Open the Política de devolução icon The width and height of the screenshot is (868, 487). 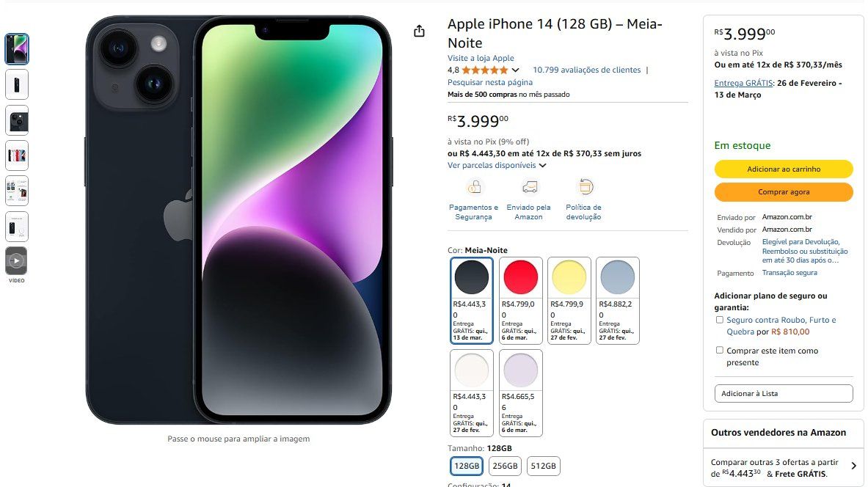(585, 187)
